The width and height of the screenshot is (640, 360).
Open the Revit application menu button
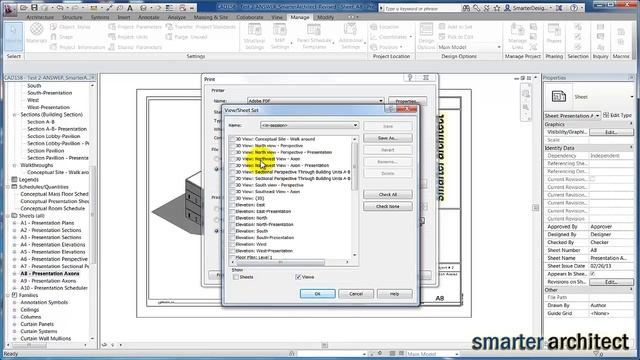coord(10,9)
